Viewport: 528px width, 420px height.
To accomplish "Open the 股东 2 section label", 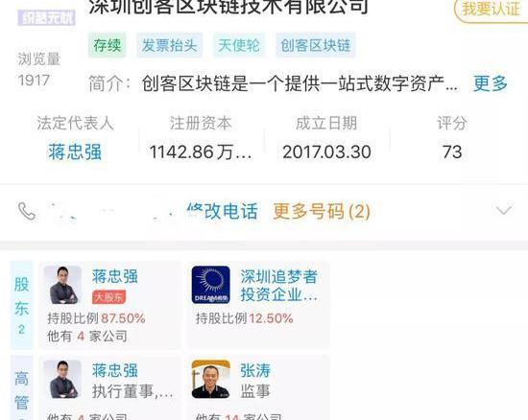I will [21, 305].
